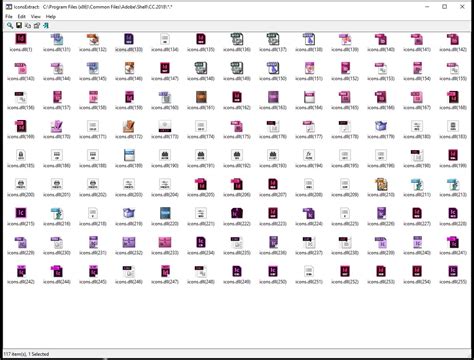This screenshot has height=360, width=474.
Task: Select the icon labeled icons.dll(200)
Action: pos(21,184)
